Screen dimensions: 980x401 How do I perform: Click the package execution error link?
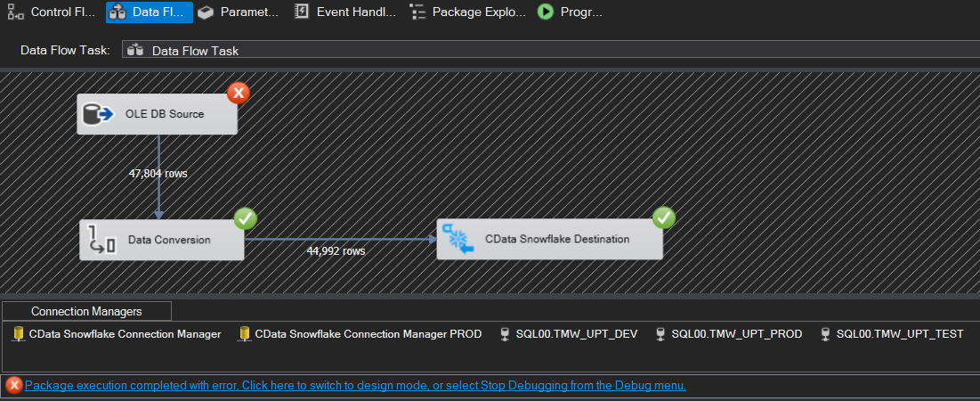tap(356, 385)
